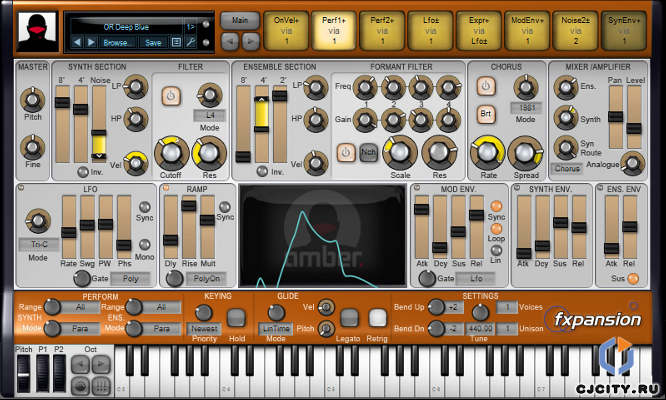Open the Keying Priority Newest dropdown

pos(204,329)
